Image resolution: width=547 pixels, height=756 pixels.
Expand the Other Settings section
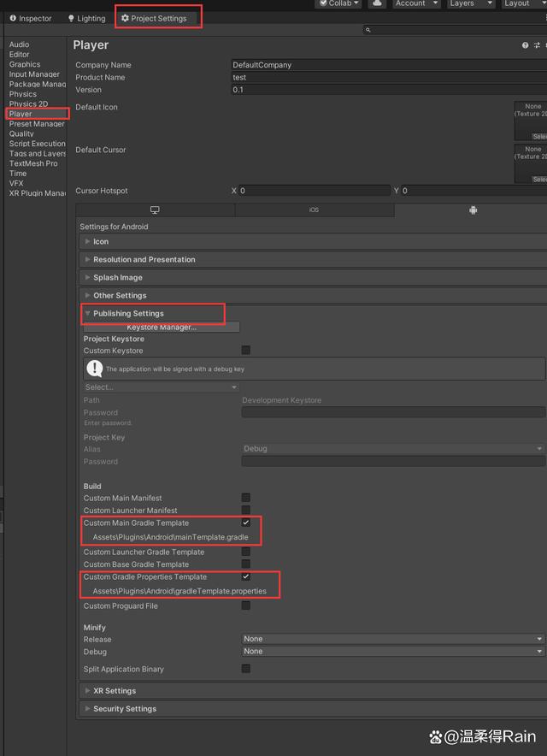pos(313,296)
